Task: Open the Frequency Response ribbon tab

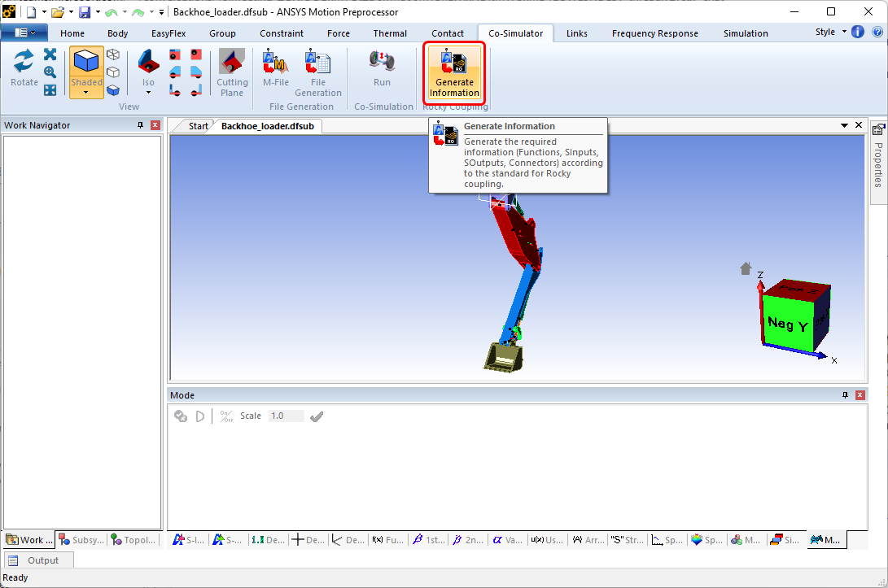Action: [654, 33]
